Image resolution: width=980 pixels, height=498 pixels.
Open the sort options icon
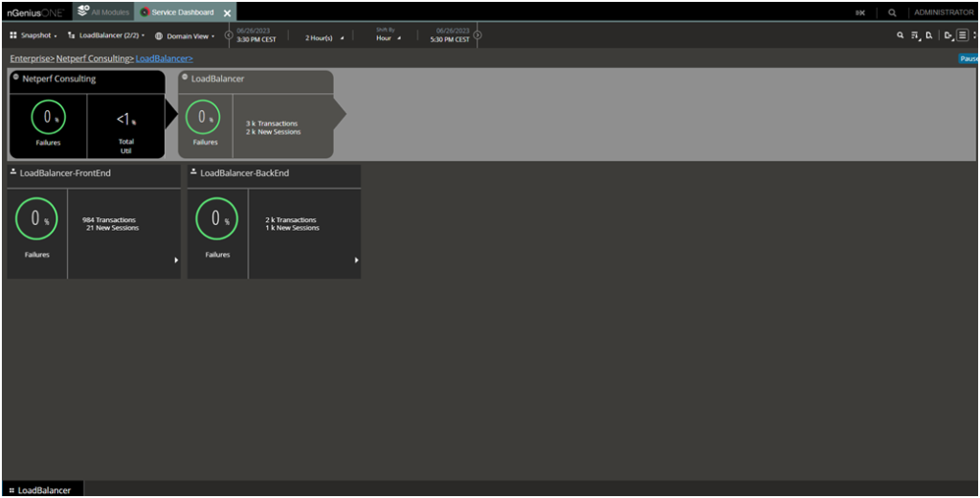[x=916, y=35]
